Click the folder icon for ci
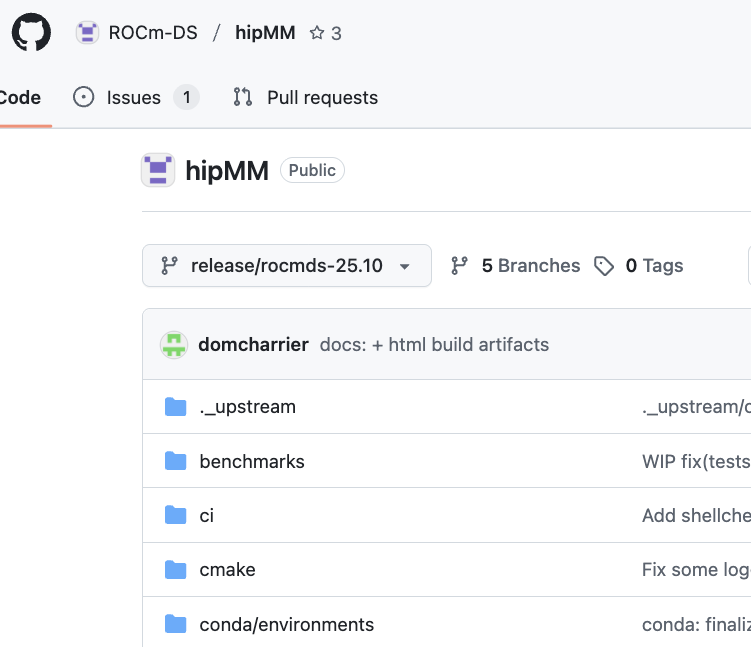The width and height of the screenshot is (751, 647). [175, 515]
